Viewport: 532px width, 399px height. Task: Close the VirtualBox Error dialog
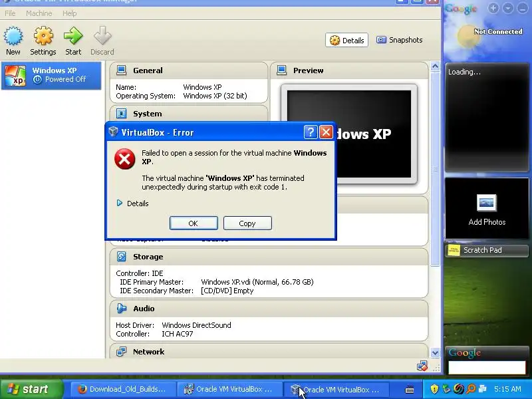coord(326,132)
